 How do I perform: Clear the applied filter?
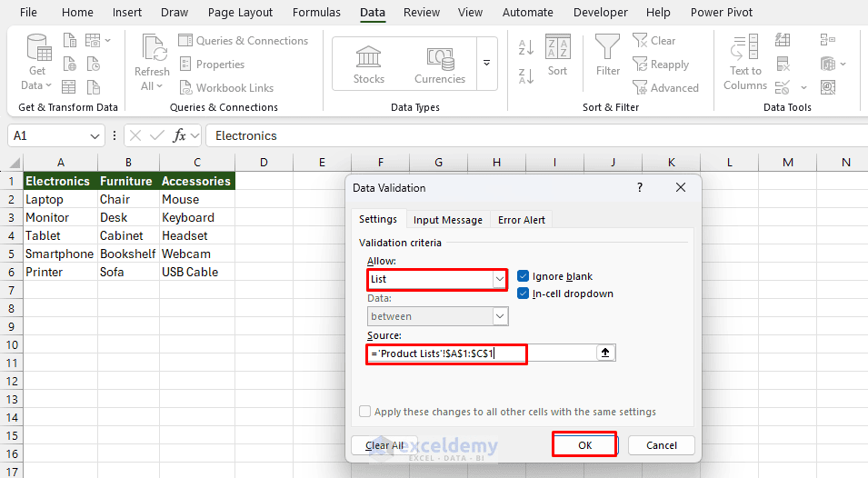pyautogui.click(x=654, y=40)
